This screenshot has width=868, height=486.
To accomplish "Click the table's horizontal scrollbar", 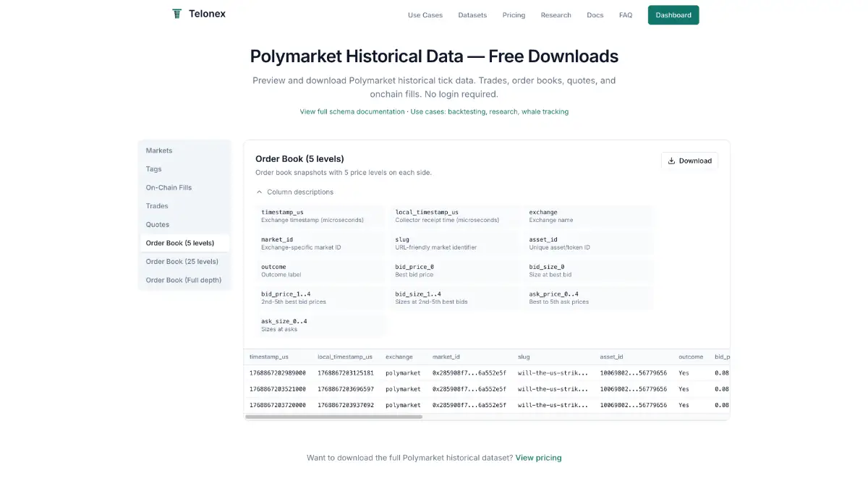I will coord(333,417).
